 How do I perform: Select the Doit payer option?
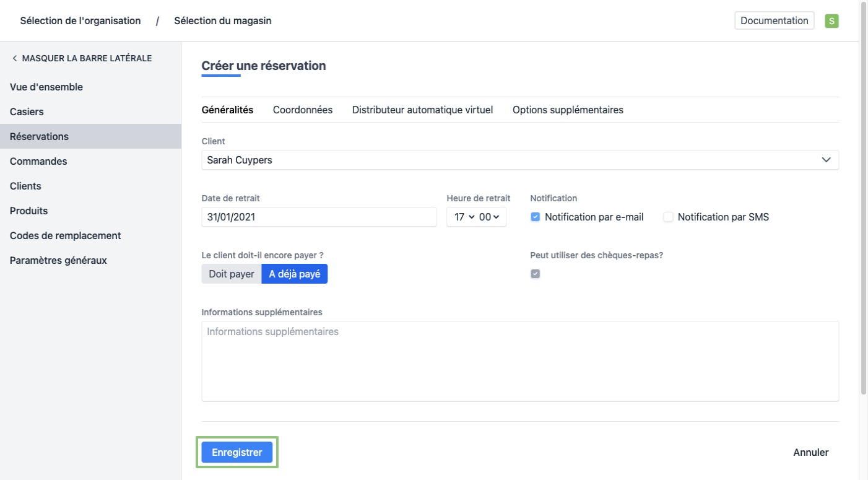[232, 274]
